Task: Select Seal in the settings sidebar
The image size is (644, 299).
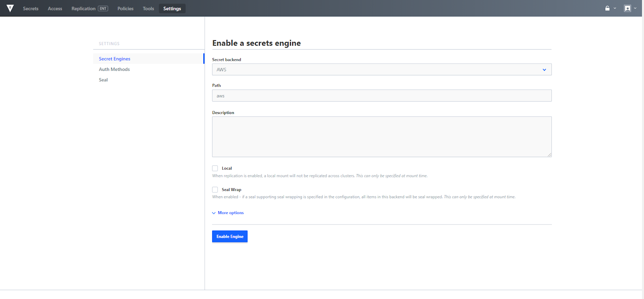Action: (x=103, y=80)
